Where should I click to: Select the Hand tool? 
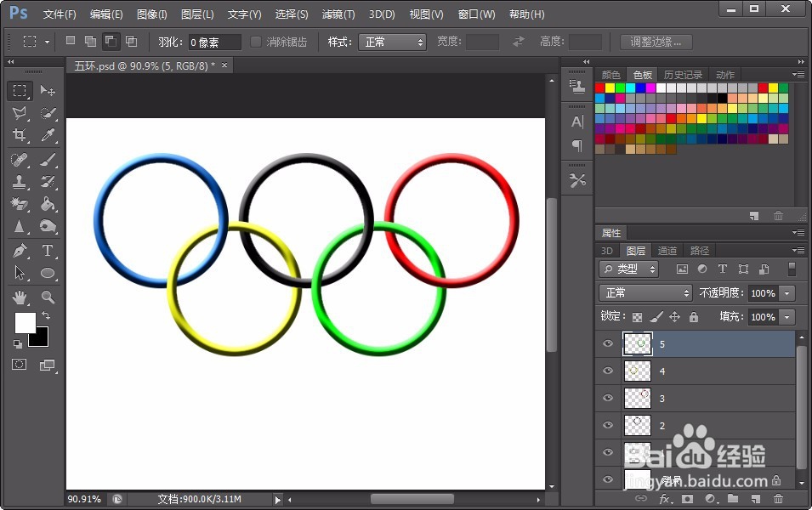[20, 297]
